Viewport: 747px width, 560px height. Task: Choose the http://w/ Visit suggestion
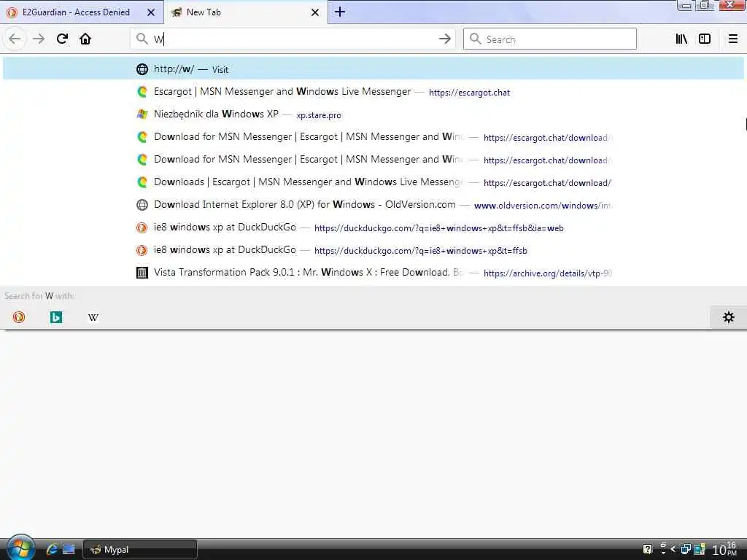(373, 69)
